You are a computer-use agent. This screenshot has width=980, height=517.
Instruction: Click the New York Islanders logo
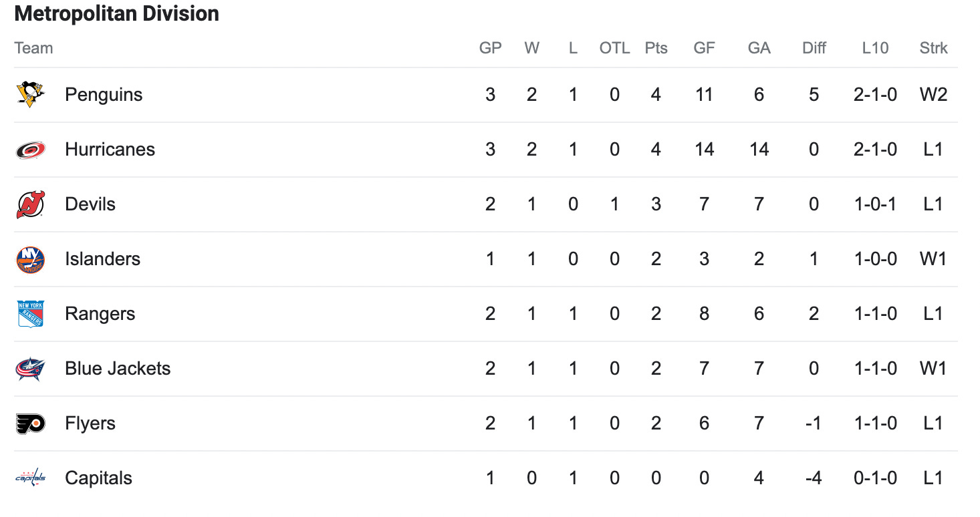point(30,259)
